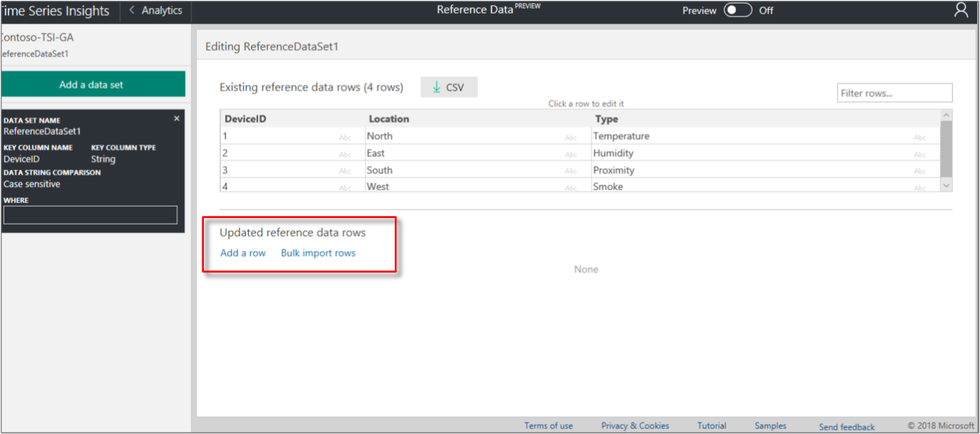The image size is (980, 434).
Task: Click the WHERE input box
Action: [x=90, y=214]
